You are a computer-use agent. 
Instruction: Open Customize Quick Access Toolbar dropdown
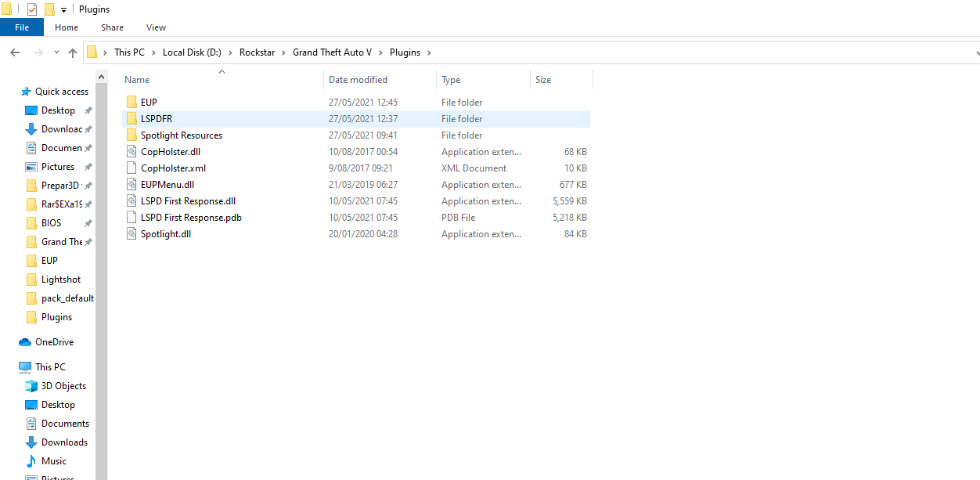(x=63, y=9)
